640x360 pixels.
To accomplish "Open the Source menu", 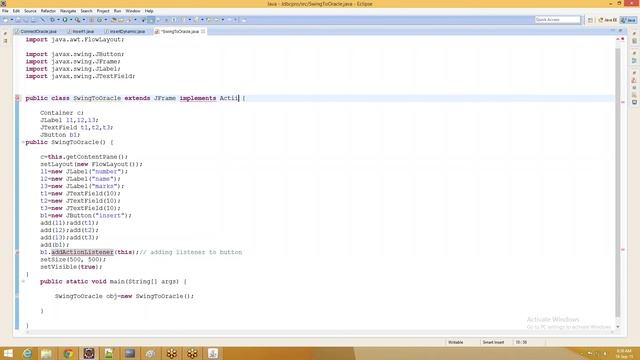I will tap(30, 11).
